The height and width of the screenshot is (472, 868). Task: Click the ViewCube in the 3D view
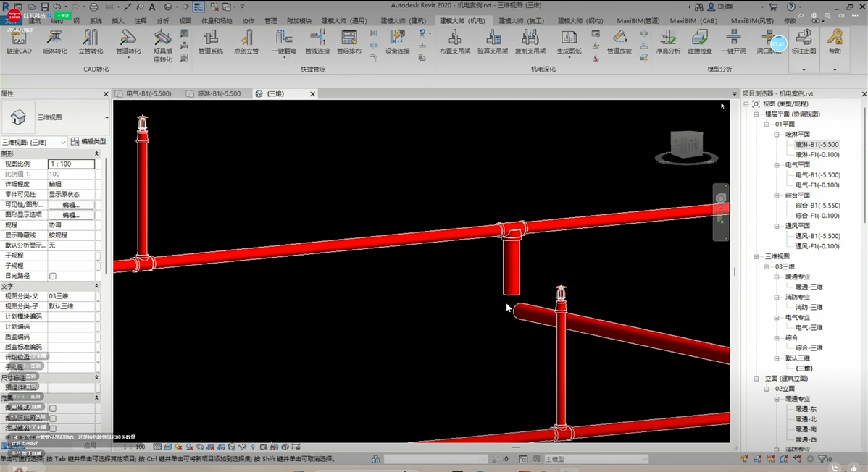click(x=685, y=145)
